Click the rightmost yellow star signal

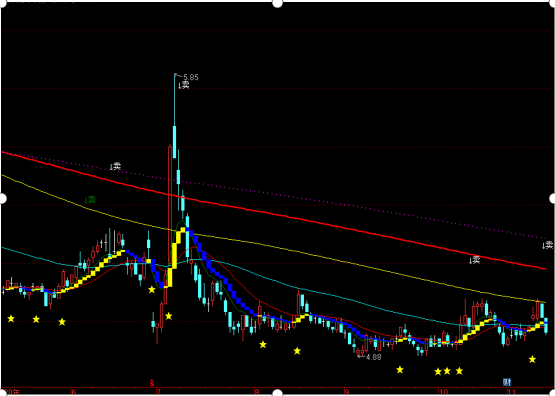532,360
